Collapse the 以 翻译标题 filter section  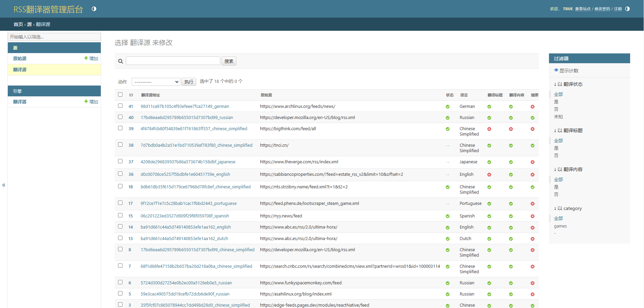pyautogui.click(x=568, y=131)
